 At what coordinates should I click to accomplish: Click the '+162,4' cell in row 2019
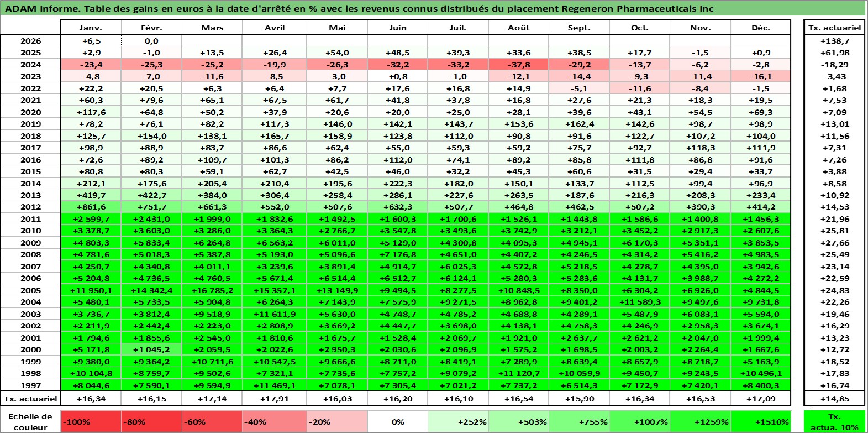tap(579, 124)
